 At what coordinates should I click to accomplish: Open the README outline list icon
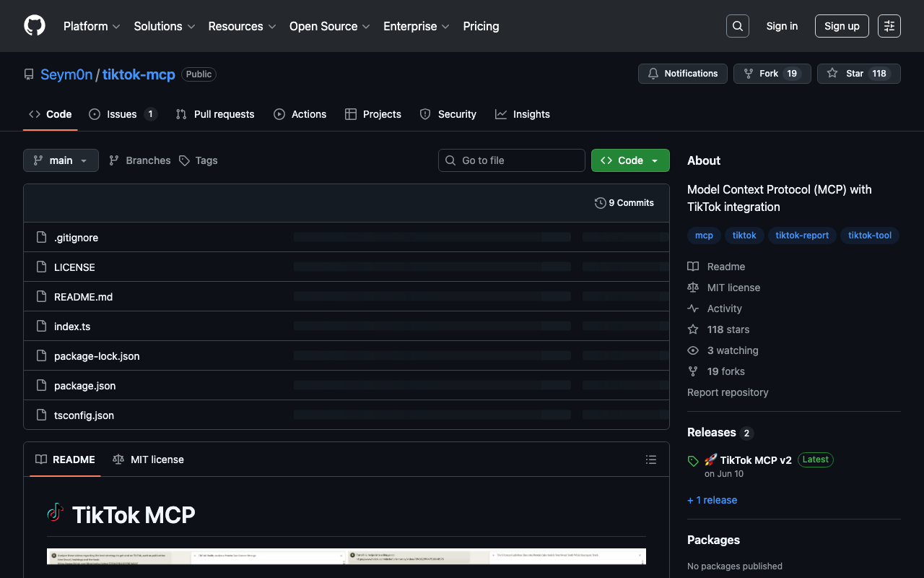point(650,460)
